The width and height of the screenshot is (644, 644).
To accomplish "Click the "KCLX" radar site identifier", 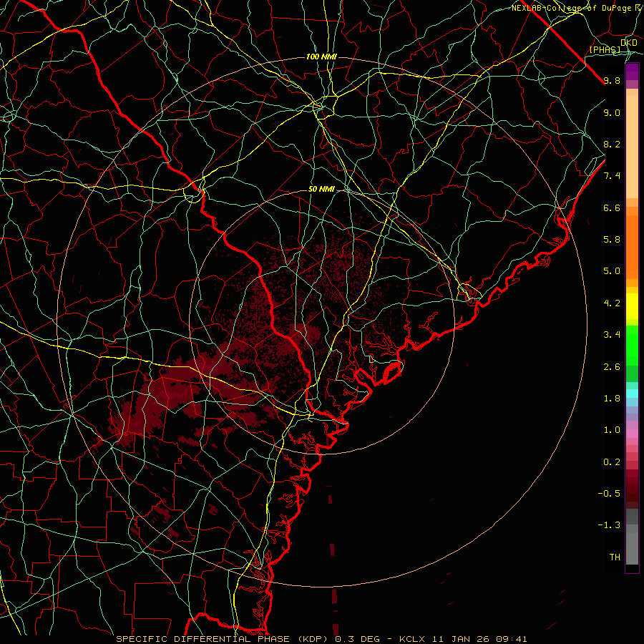I will click(x=413, y=639).
